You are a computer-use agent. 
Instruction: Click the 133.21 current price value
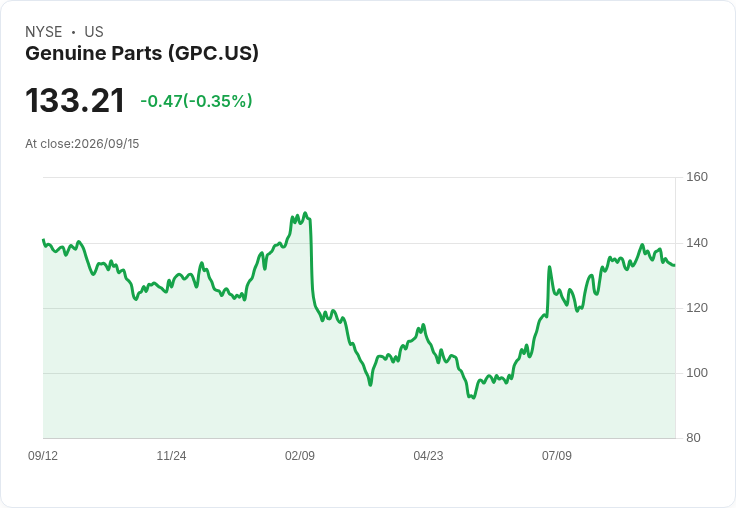[x=75, y=100]
